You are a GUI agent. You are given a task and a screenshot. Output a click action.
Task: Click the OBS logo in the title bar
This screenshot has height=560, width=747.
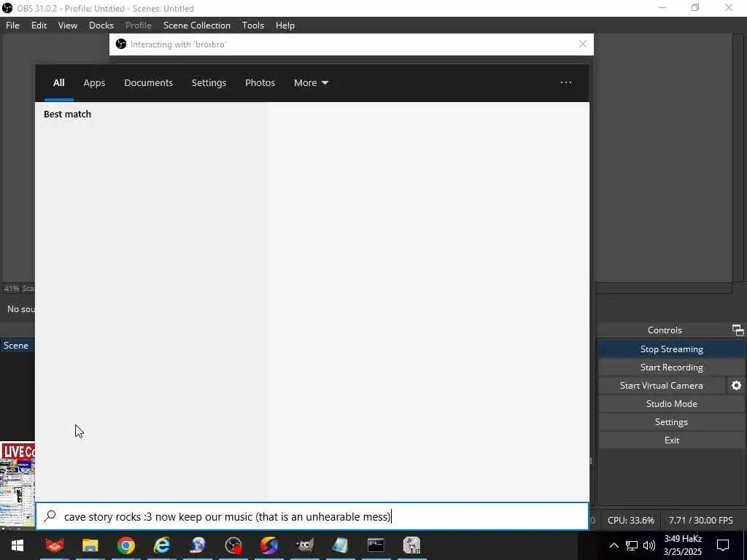click(x=7, y=8)
